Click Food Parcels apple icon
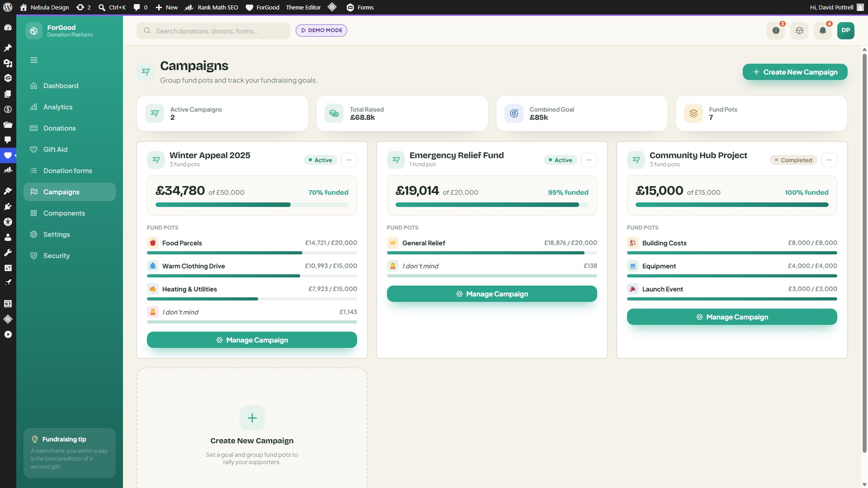The width and height of the screenshot is (868, 488). 153,243
